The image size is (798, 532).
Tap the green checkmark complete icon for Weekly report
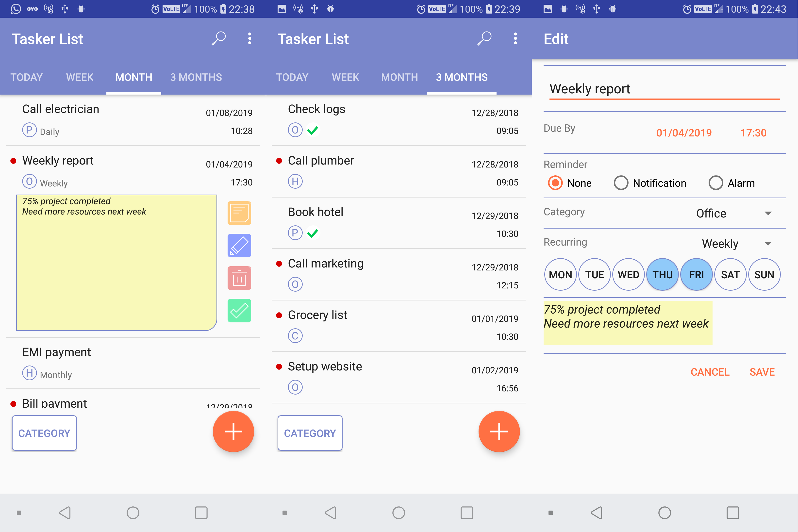coord(239,311)
